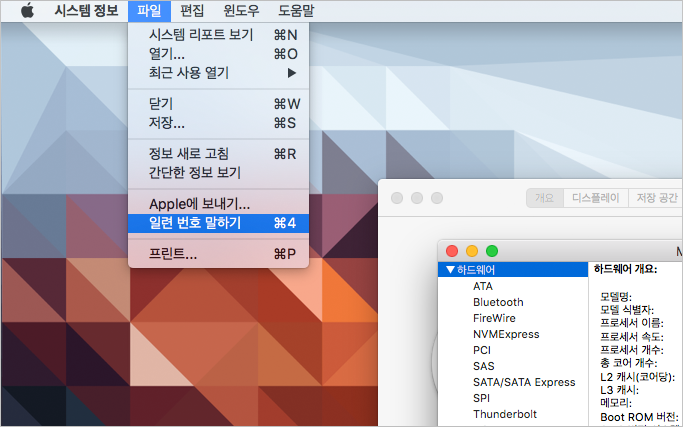Open the 윈도우 menu
This screenshot has height=427, width=683.
tap(241, 11)
